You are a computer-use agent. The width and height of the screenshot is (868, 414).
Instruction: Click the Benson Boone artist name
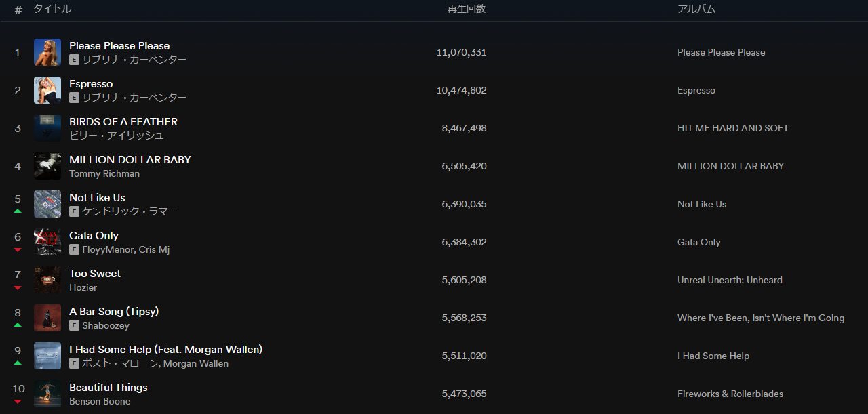[100, 401]
